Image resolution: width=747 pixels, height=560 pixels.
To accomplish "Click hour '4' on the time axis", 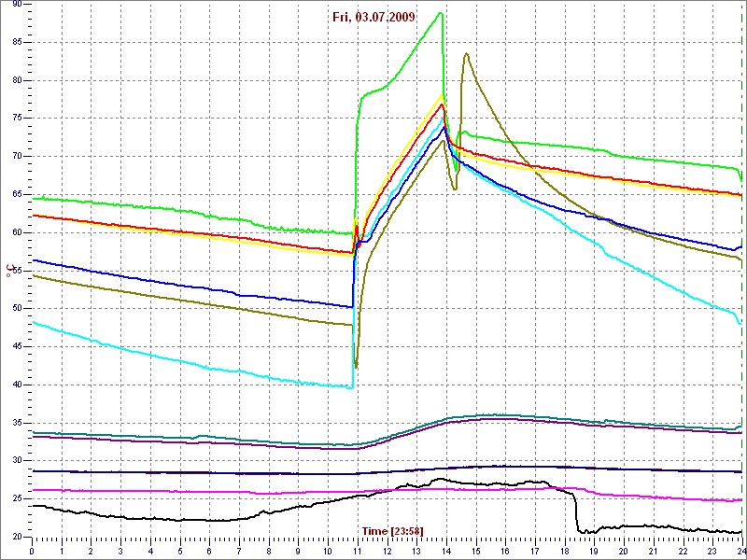I will point(150,550).
